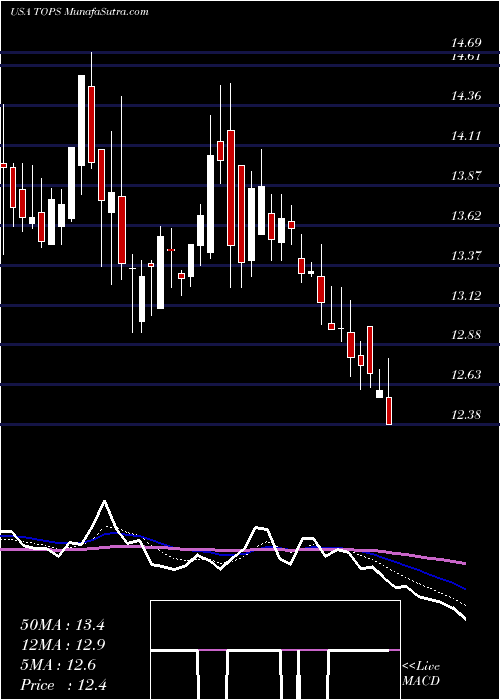Click the 5MA : 12.6 readout

pos(58,665)
